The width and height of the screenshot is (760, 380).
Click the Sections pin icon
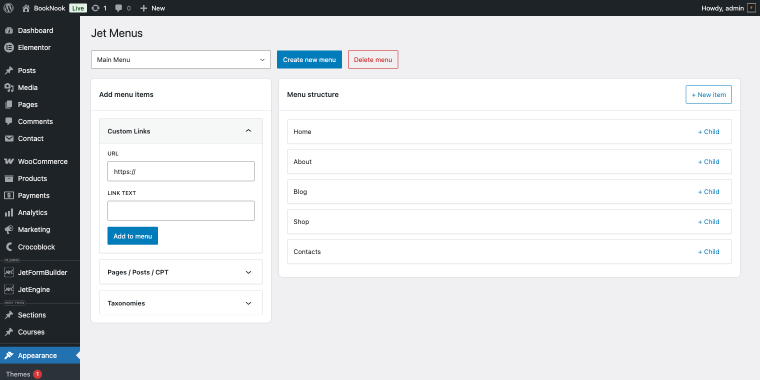click(x=9, y=315)
